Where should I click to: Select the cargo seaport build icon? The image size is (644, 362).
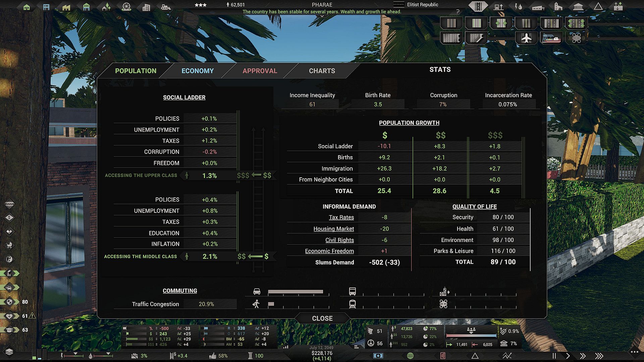click(551, 38)
